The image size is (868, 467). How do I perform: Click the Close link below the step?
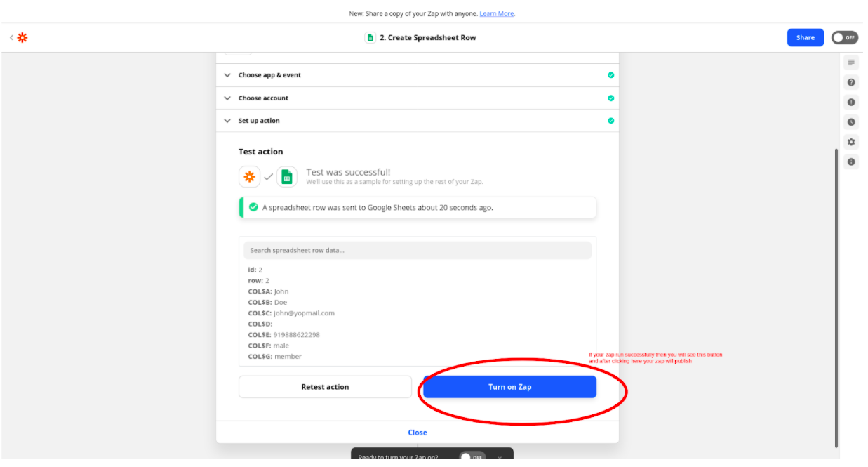pyautogui.click(x=418, y=433)
